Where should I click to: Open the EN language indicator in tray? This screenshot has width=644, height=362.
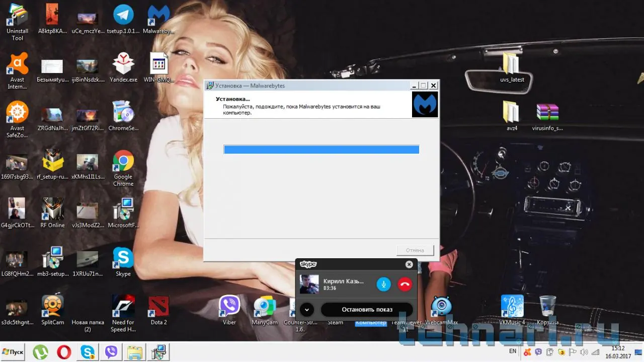[x=513, y=351]
